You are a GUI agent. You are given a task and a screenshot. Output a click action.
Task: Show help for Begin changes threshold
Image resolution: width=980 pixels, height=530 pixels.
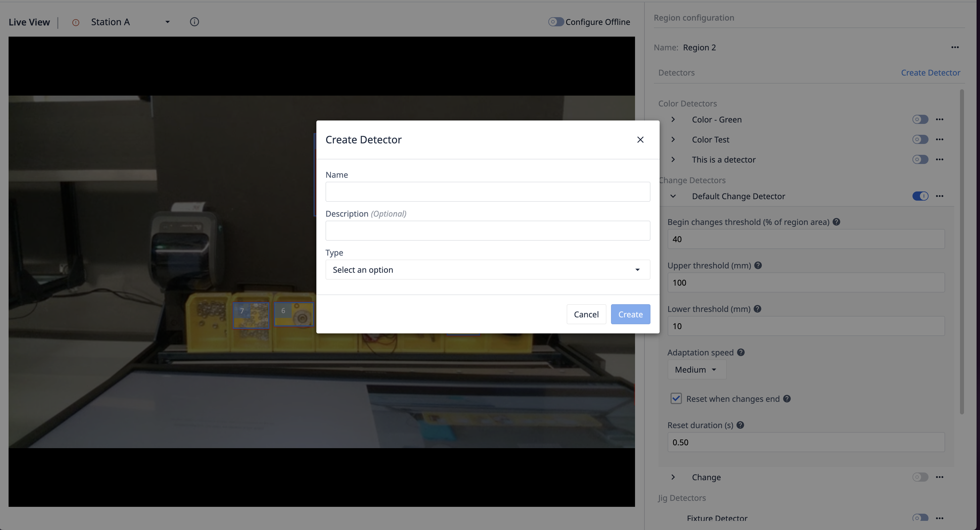(x=836, y=222)
